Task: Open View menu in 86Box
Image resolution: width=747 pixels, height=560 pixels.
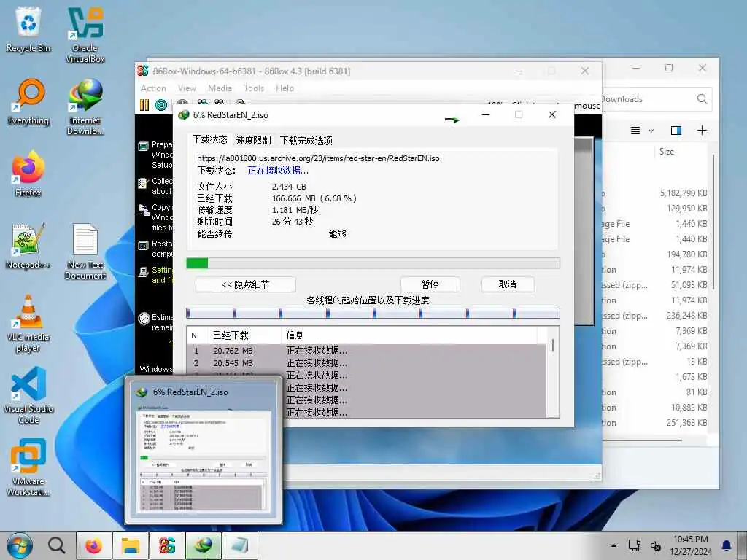Action: tap(187, 88)
